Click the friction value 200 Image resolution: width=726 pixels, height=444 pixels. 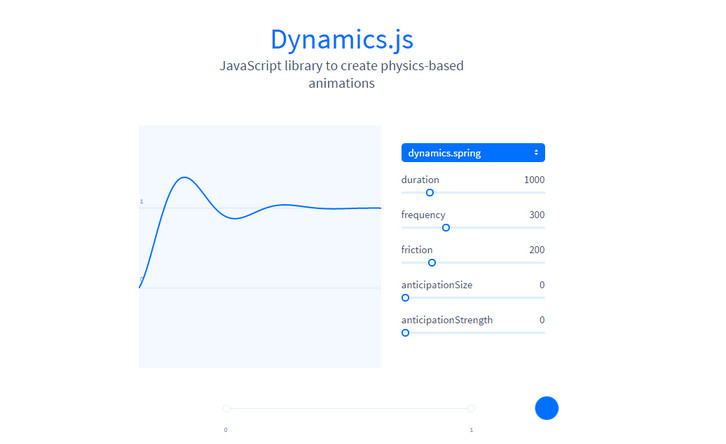pos(537,250)
